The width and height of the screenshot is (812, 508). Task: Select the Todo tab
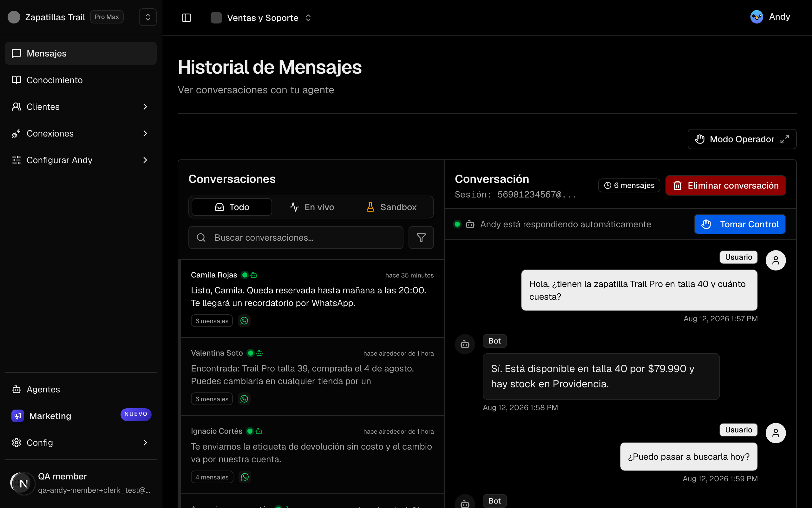click(x=232, y=207)
